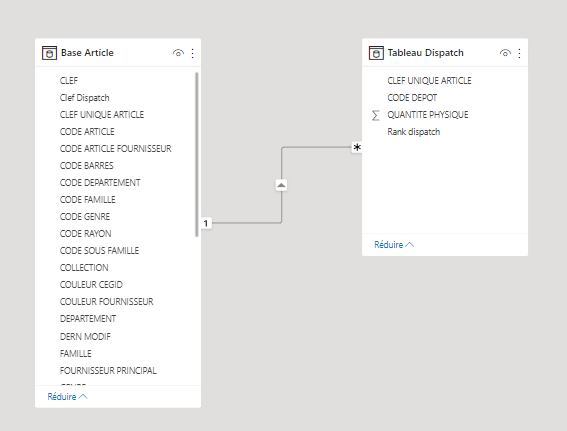Select the Clef Dispatch field
567x431 pixels.
point(85,98)
